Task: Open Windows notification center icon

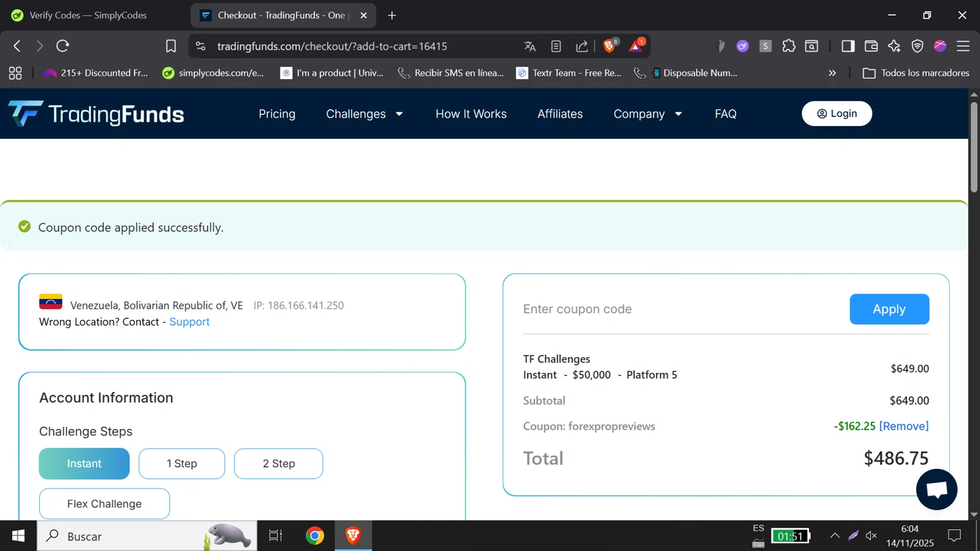Action: pyautogui.click(x=955, y=536)
